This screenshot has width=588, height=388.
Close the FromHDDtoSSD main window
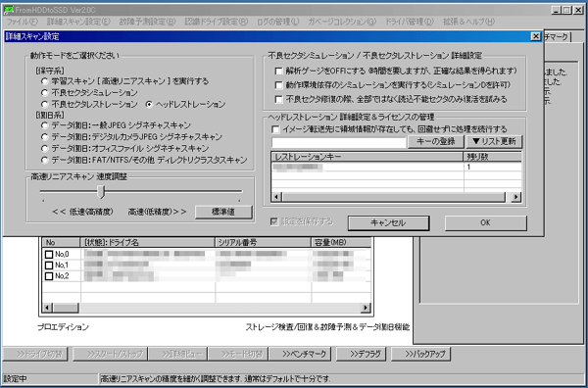point(578,11)
